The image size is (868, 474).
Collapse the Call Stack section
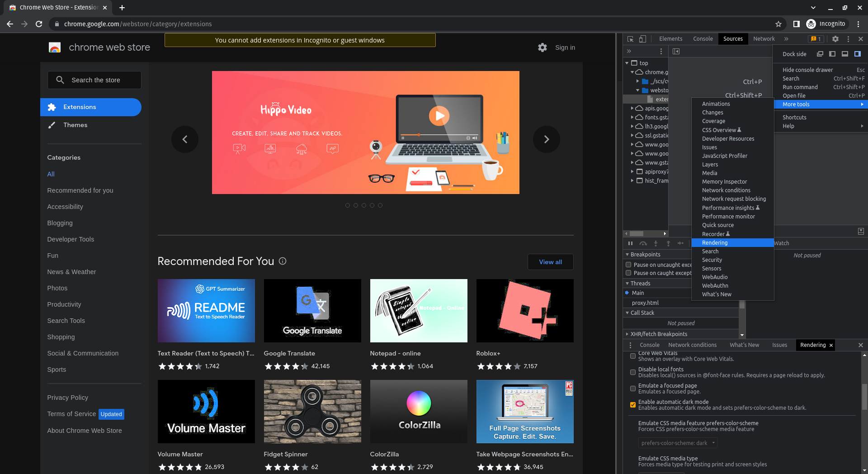point(627,313)
